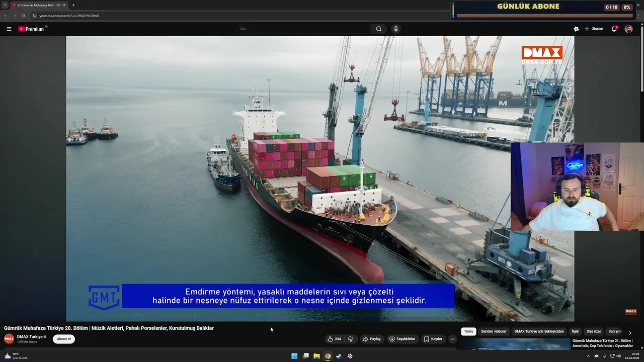Click the Ara search input field
Viewport: 644px width, 362px height.
click(x=303, y=29)
